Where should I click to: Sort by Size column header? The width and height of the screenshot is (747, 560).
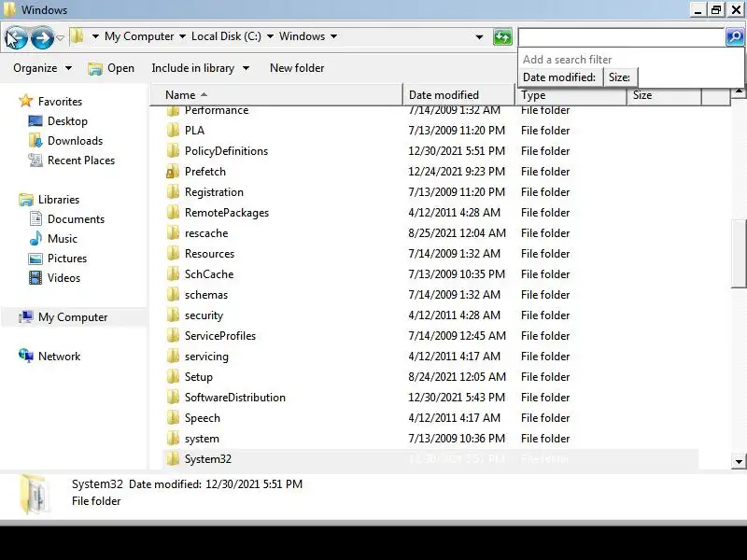(x=664, y=95)
